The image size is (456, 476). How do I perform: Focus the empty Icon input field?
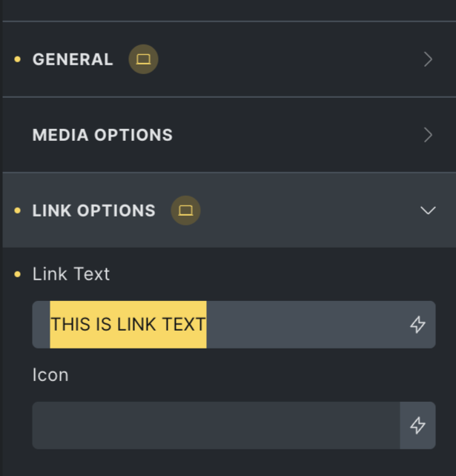[x=215, y=426]
